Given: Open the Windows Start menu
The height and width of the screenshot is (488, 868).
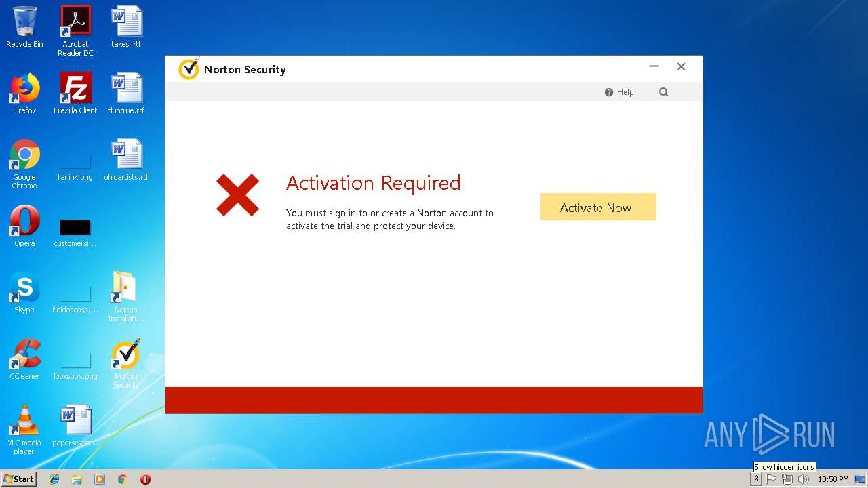Looking at the screenshot, I should point(19,479).
